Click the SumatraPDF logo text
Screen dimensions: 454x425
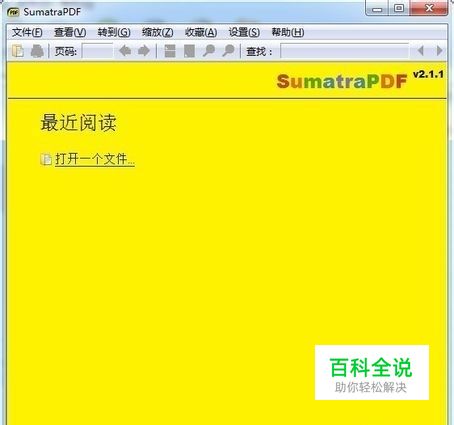[x=342, y=81]
